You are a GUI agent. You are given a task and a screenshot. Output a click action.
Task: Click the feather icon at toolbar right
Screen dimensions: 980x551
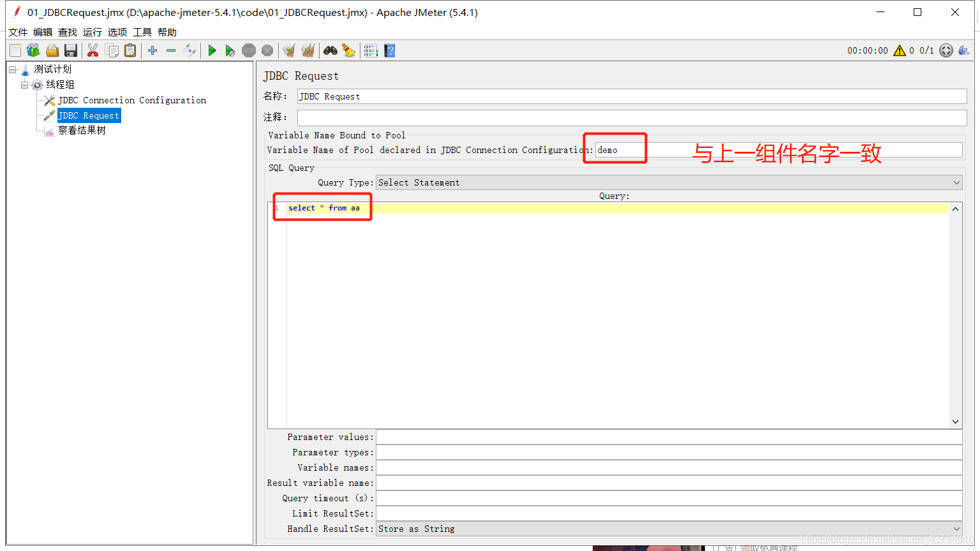pyautogui.click(x=964, y=50)
